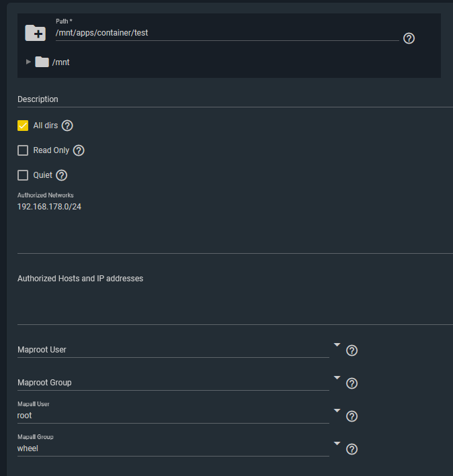The height and width of the screenshot is (476, 453).
Task: Uncheck the All dirs checkbox
Action: (x=23, y=126)
